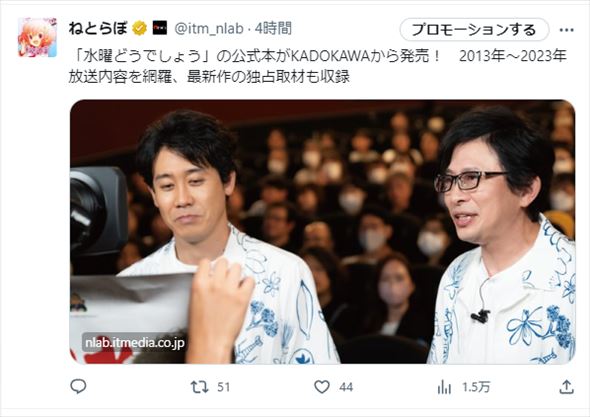Open ねとらぼ profile avatar
Image resolution: width=590 pixels, height=417 pixels.
(37, 38)
